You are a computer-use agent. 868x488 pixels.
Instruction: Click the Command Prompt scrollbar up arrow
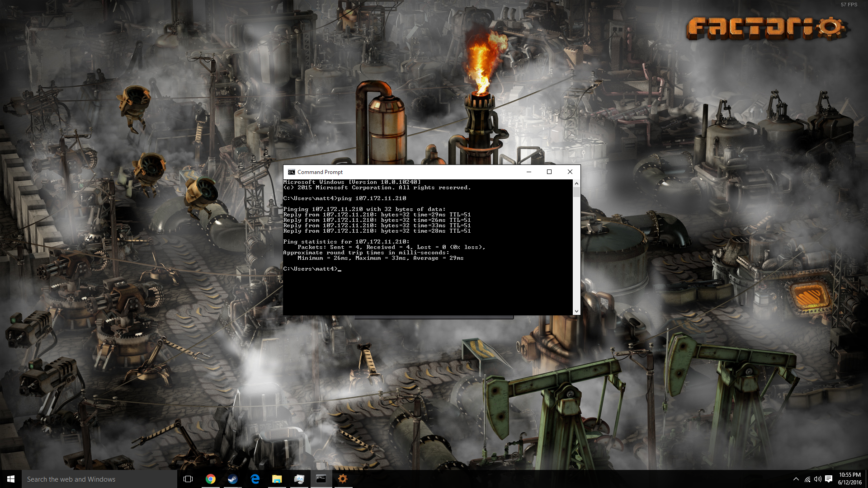coord(576,183)
